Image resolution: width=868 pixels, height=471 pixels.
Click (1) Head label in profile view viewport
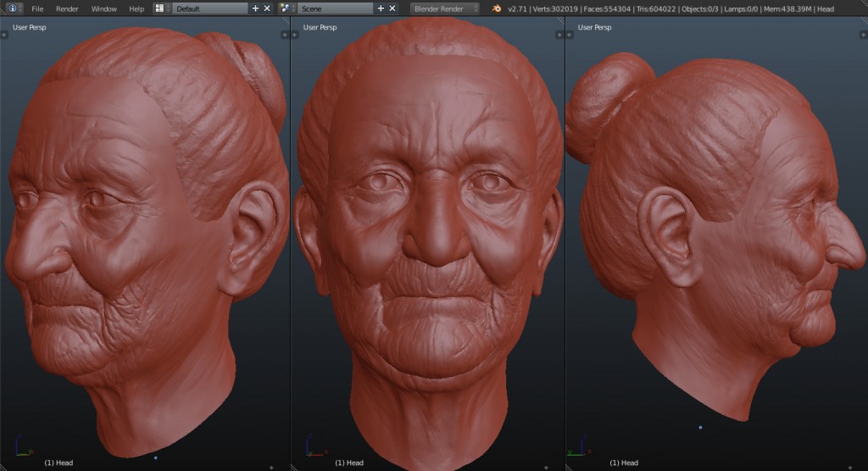click(624, 463)
